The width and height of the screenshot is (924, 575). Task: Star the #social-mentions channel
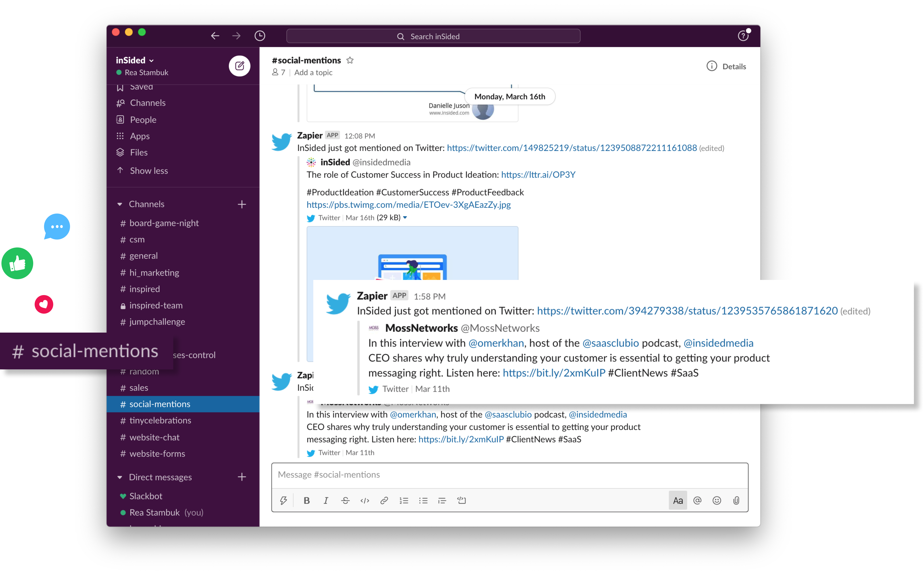coord(350,60)
